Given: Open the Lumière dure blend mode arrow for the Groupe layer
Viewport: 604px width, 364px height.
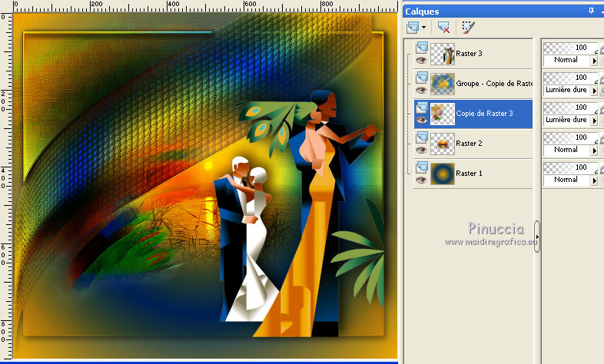Looking at the screenshot, I should click(594, 91).
